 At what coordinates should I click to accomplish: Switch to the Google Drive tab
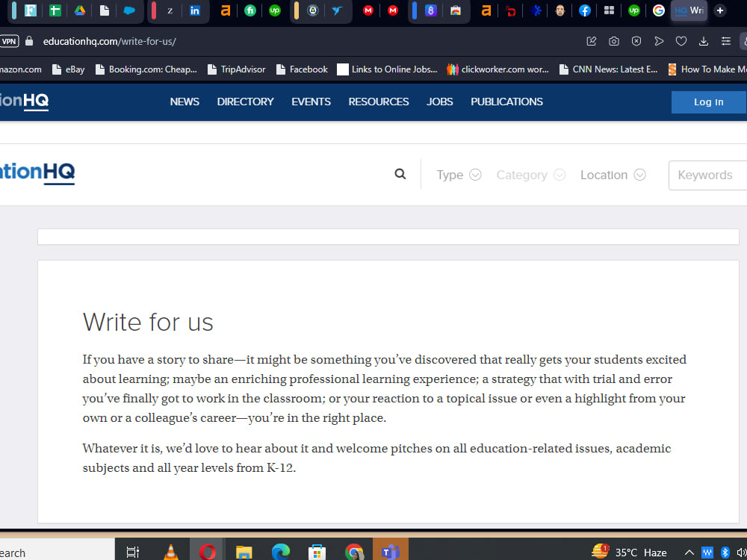pos(80,10)
